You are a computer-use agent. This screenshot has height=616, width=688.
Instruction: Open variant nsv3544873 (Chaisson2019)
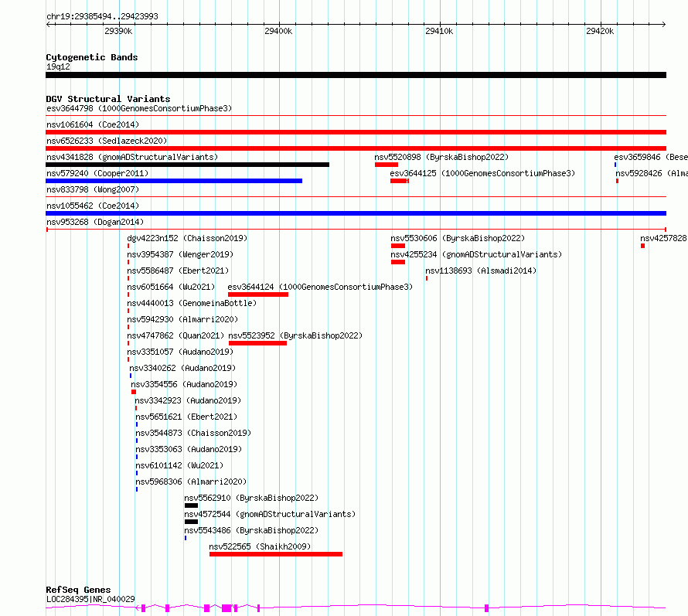193,433
